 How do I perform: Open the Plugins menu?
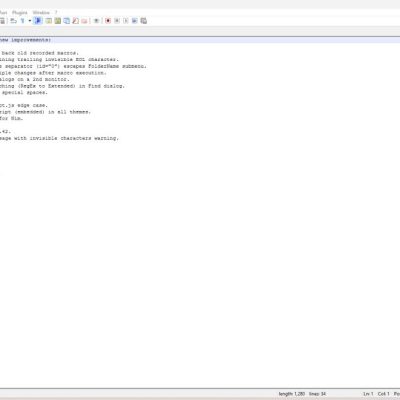(x=20, y=13)
